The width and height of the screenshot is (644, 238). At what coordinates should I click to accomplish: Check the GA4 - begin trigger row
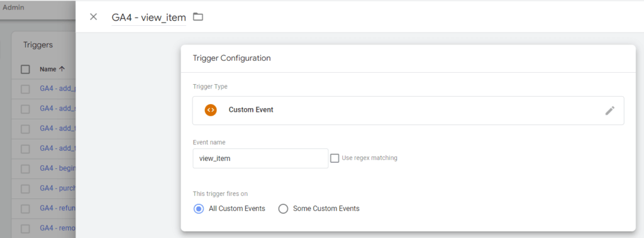pyautogui.click(x=25, y=169)
